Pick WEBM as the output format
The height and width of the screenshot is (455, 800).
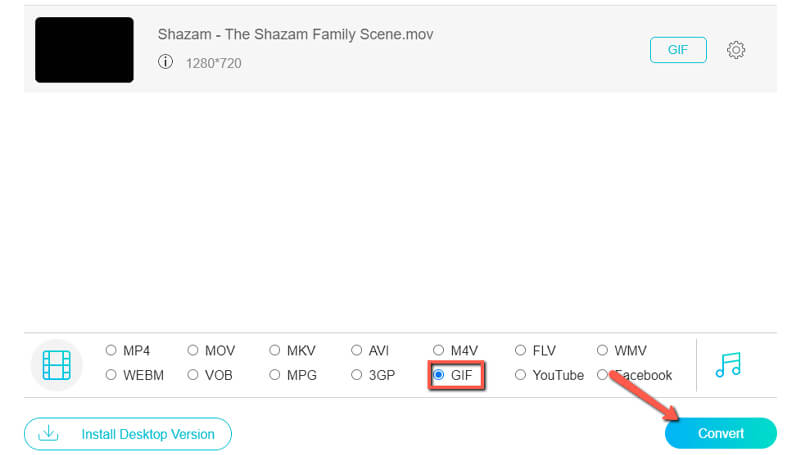coord(111,375)
